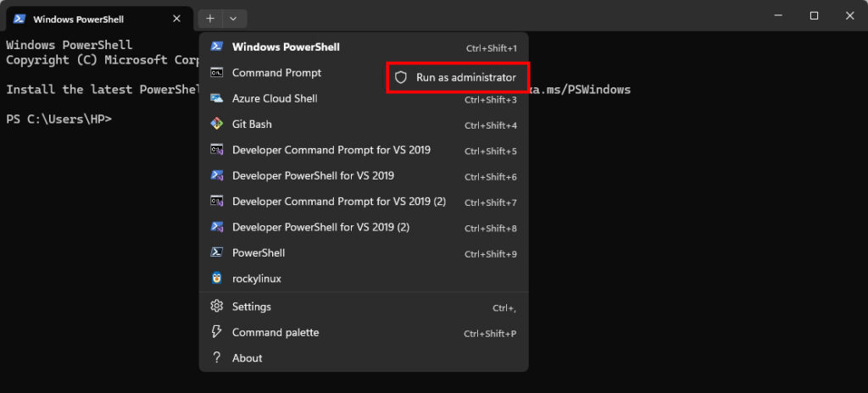The width and height of the screenshot is (868, 393).
Task: Click Developer Command Prompt VS 2019 (2) icon
Action: click(216, 201)
